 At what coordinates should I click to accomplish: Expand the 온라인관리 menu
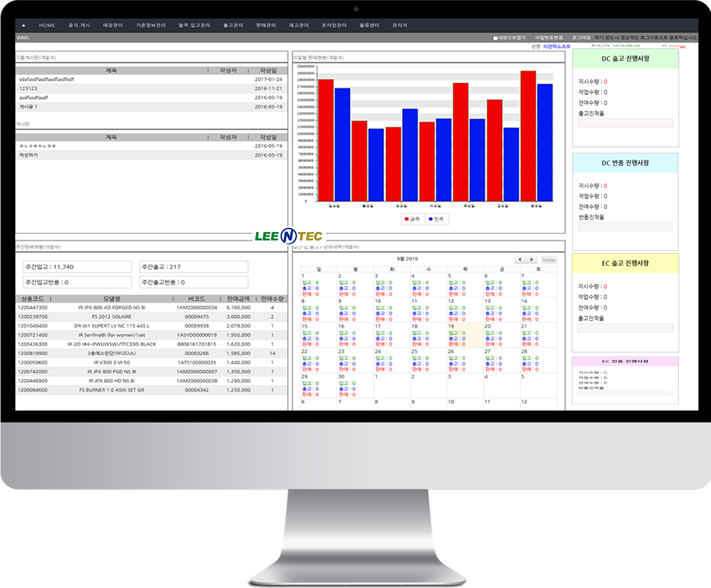click(334, 25)
